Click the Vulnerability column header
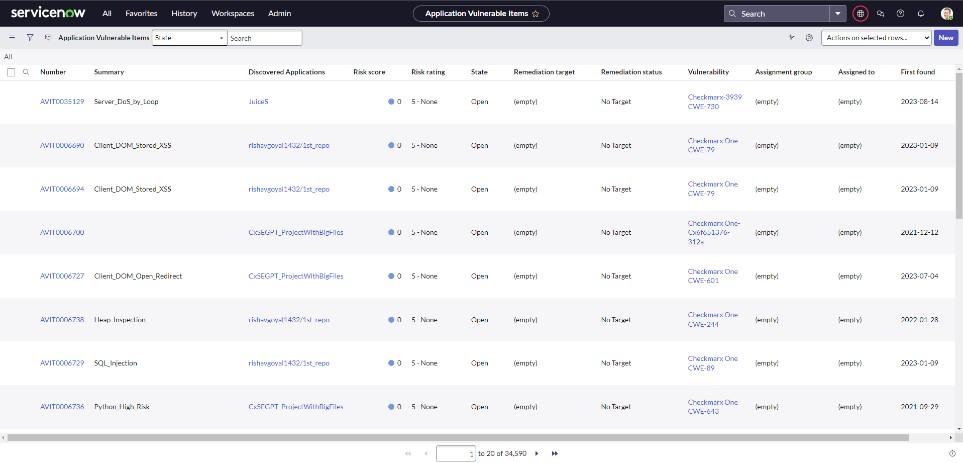Viewport: 963px width, 463px height. pyautogui.click(x=708, y=72)
